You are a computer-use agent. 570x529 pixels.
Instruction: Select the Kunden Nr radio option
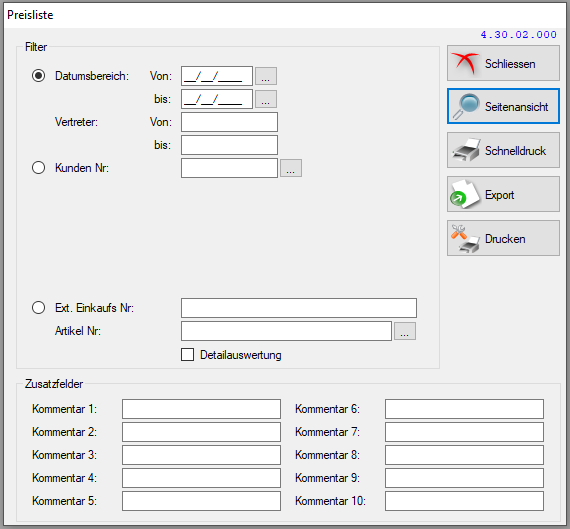[39, 168]
